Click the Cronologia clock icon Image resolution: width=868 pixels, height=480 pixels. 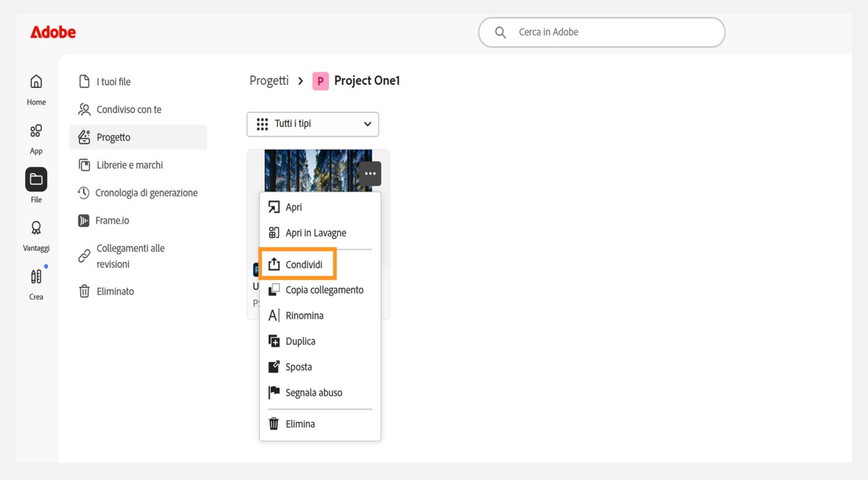click(83, 193)
